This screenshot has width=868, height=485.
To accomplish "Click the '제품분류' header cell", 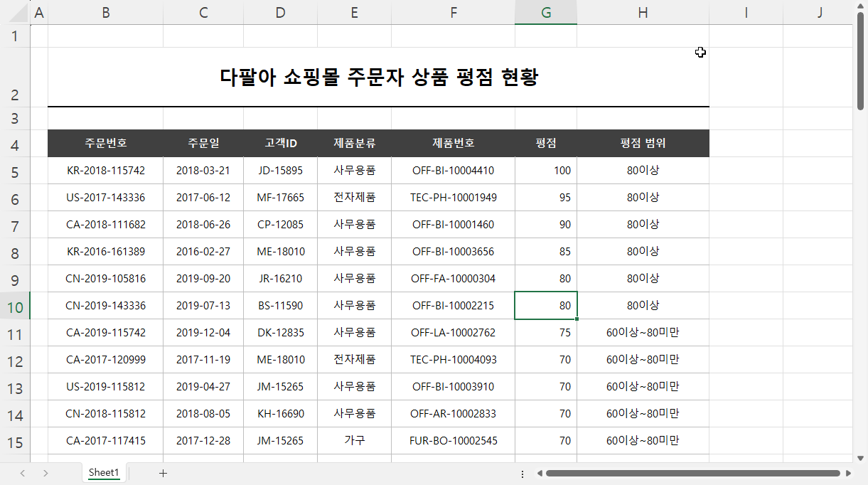I will [354, 144].
